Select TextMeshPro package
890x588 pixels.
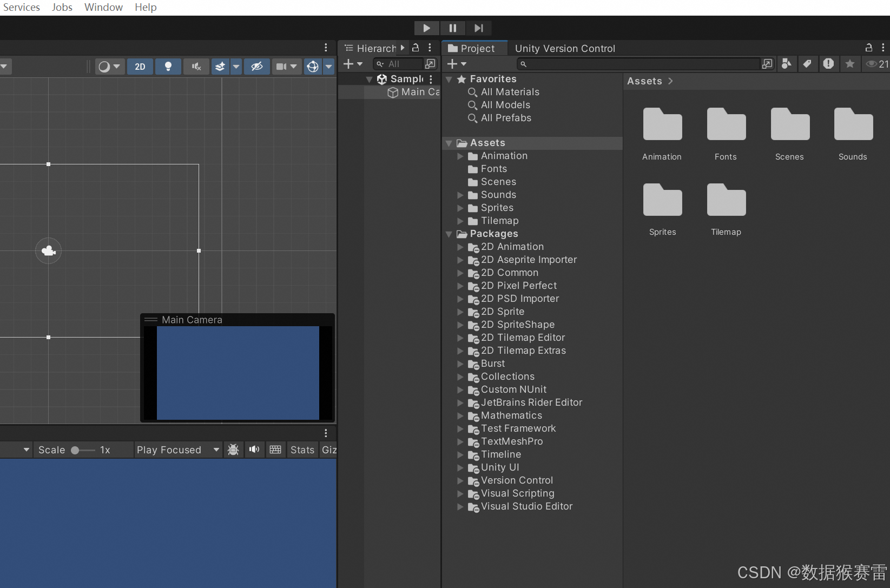click(x=512, y=441)
